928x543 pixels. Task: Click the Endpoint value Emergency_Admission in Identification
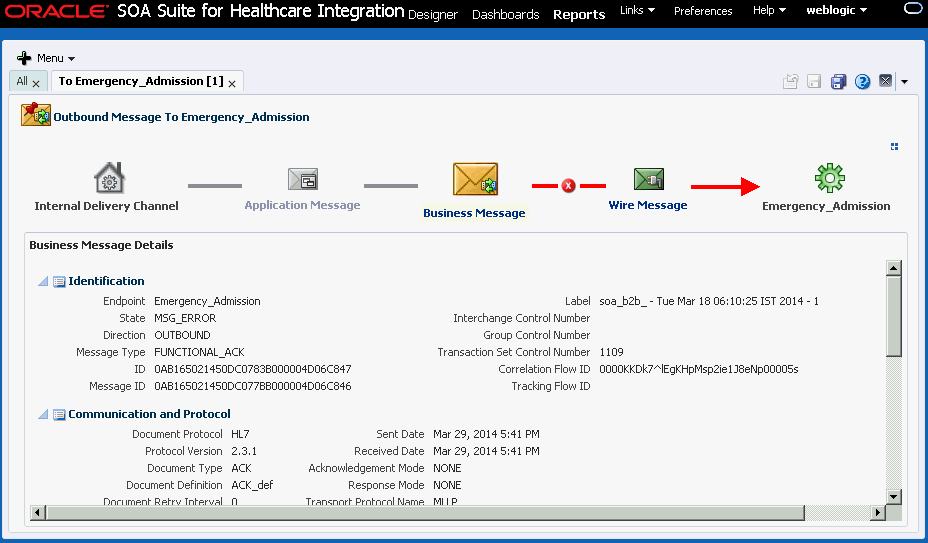(207, 301)
